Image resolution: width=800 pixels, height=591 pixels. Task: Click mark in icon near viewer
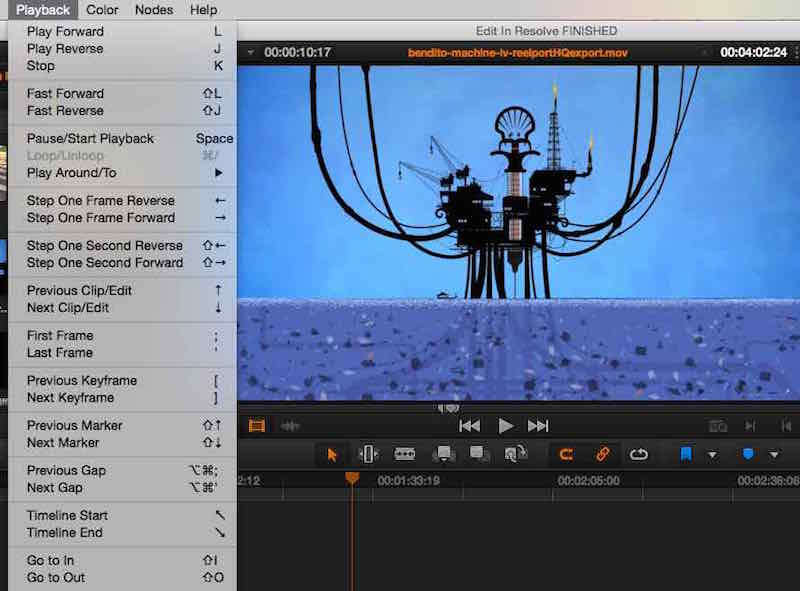point(750,426)
